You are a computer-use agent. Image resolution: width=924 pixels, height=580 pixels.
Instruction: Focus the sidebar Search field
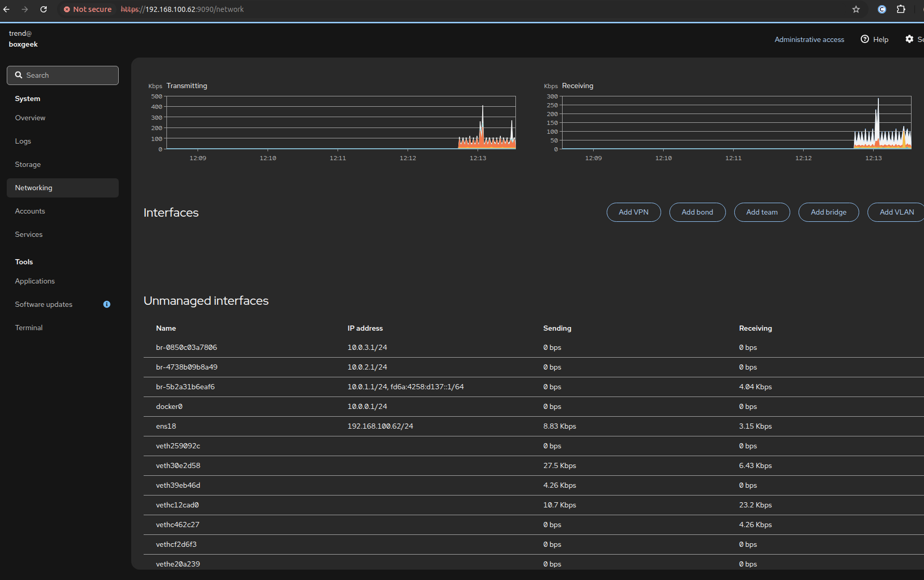(x=63, y=75)
